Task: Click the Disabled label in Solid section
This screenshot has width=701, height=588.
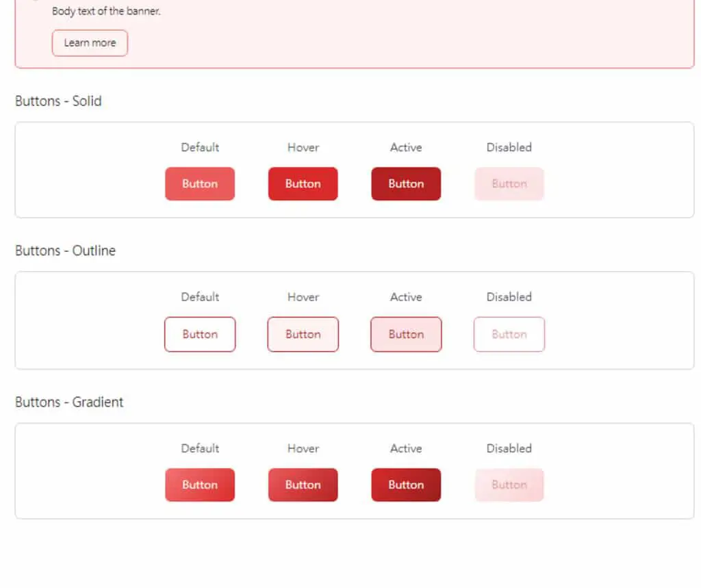Action: click(509, 148)
